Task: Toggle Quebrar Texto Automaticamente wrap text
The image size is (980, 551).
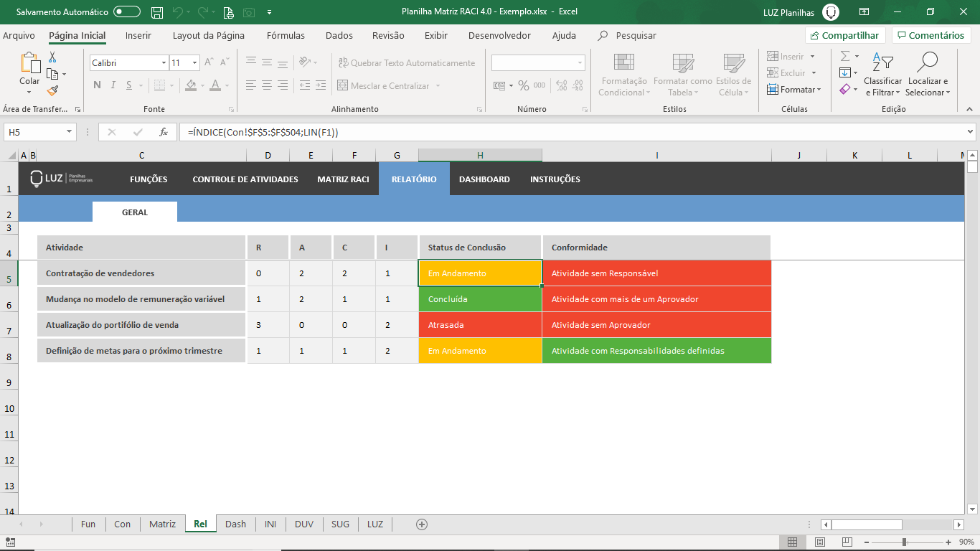Action: 407,63
